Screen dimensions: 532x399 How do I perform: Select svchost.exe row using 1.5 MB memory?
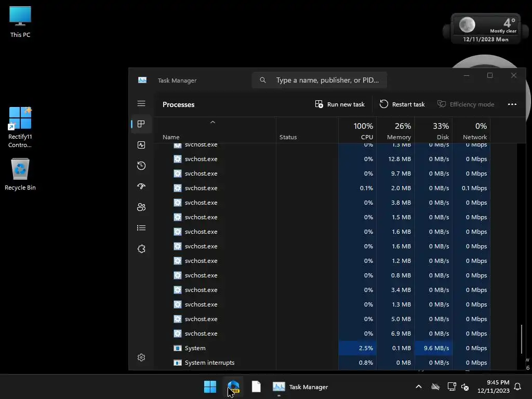(x=322, y=217)
